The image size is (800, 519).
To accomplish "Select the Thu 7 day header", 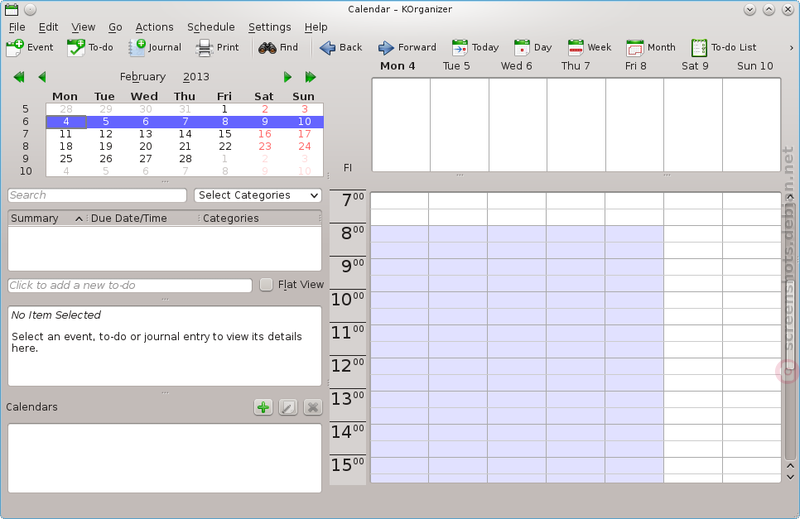I will pos(576,66).
